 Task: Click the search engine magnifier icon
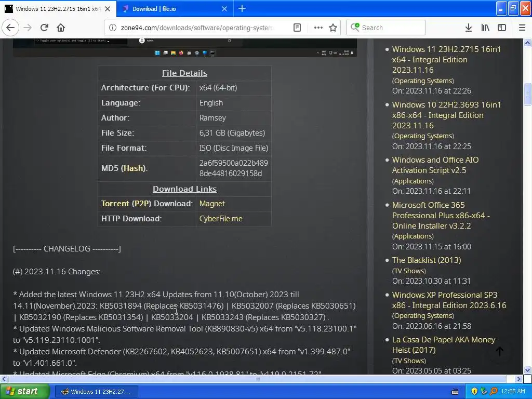pyautogui.click(x=354, y=27)
